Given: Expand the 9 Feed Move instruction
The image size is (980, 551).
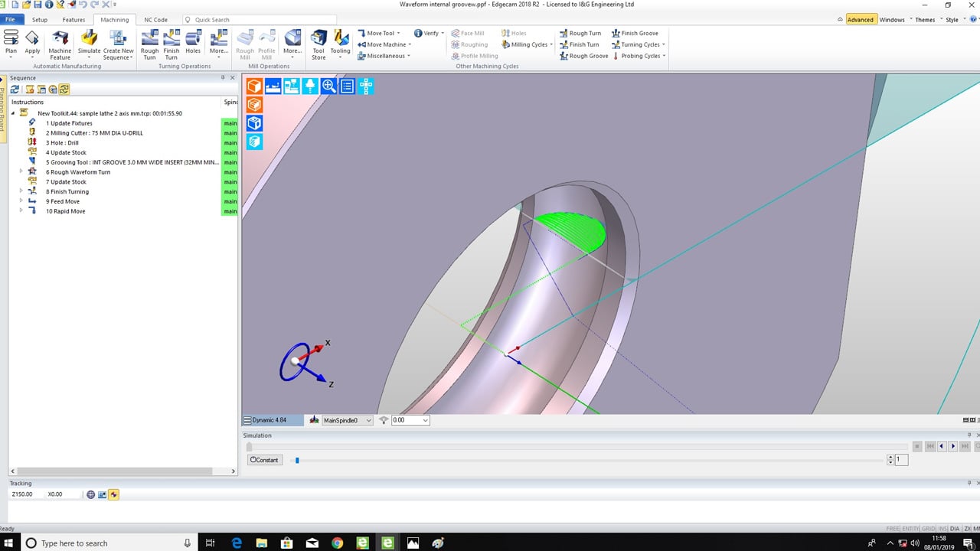Looking at the screenshot, I should pyautogui.click(x=21, y=202).
